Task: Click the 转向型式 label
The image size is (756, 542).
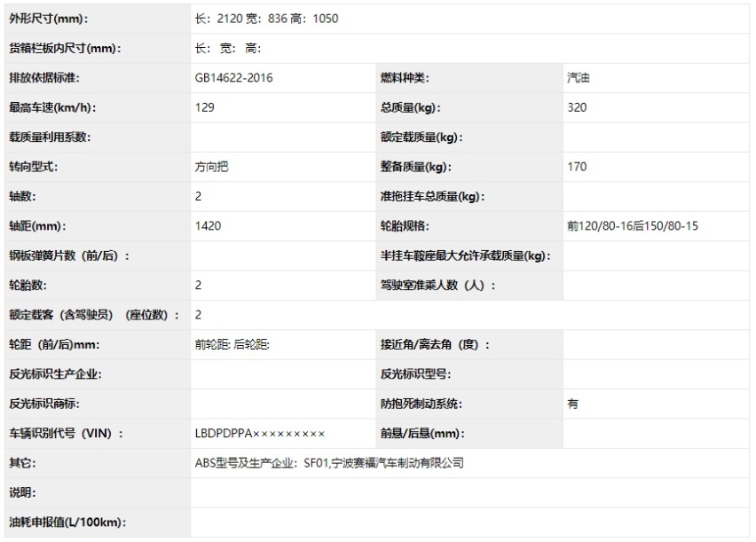Action: pyautogui.click(x=33, y=167)
